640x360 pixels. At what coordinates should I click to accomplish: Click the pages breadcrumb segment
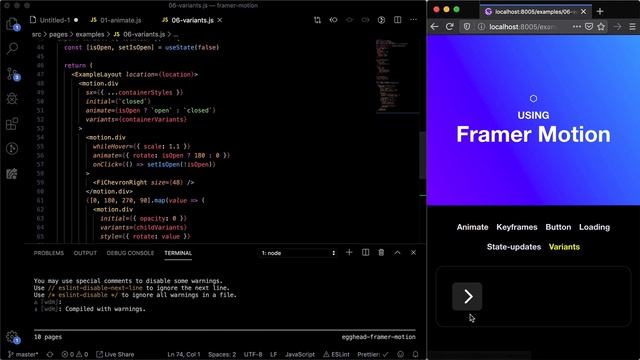click(58, 34)
